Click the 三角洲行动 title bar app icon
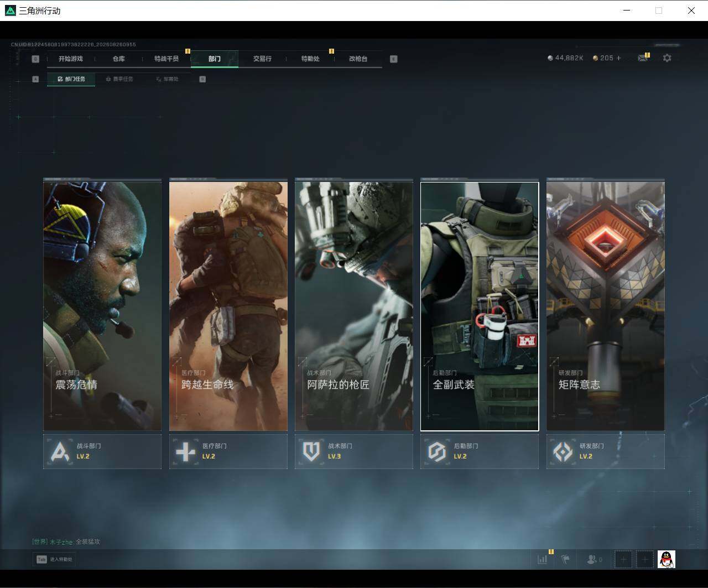This screenshot has width=708, height=588. tap(10, 11)
